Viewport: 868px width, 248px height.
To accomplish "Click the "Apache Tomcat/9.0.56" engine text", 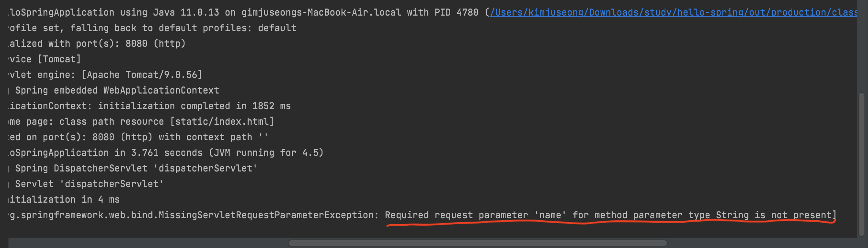I will pos(142,75).
